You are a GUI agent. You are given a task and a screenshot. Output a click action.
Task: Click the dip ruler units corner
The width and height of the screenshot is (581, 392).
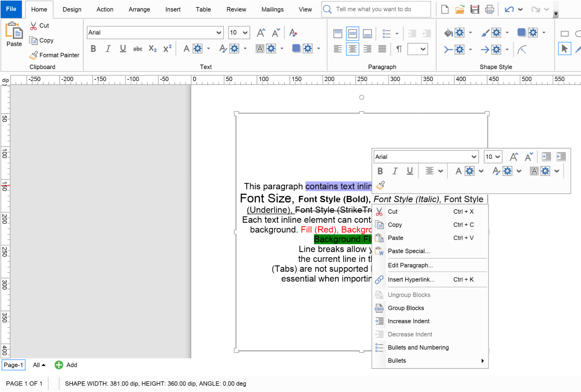point(5,80)
